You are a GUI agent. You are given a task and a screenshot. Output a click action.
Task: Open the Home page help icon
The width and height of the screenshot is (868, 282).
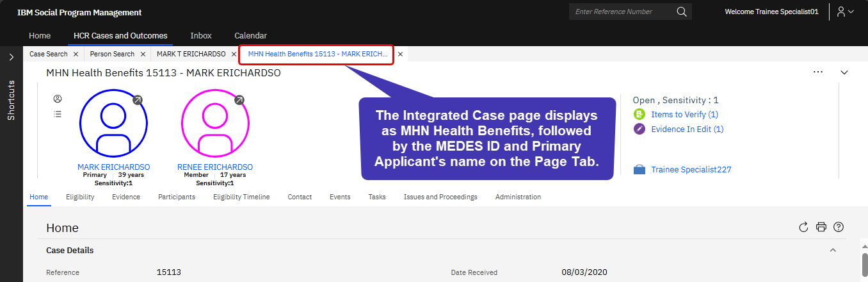click(x=839, y=227)
